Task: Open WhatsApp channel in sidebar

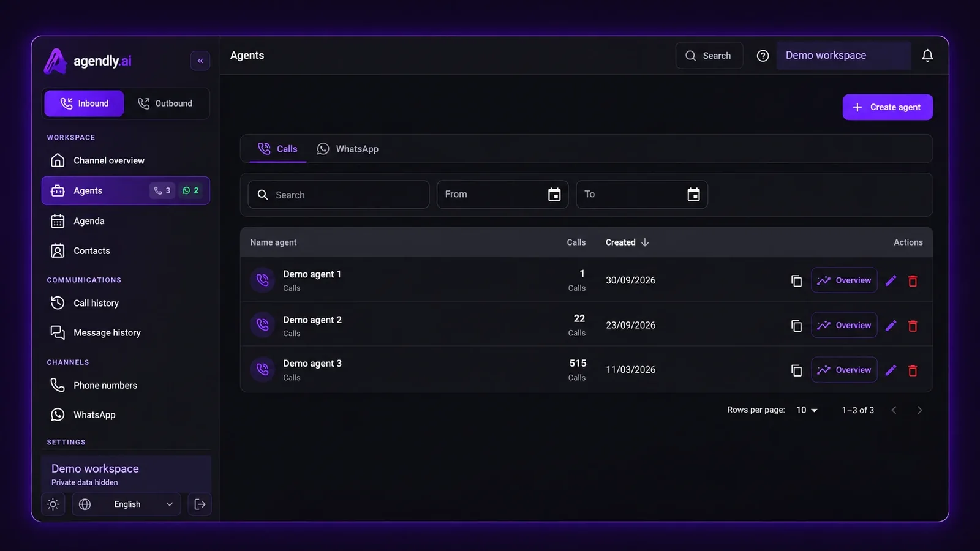Action: [126, 414]
